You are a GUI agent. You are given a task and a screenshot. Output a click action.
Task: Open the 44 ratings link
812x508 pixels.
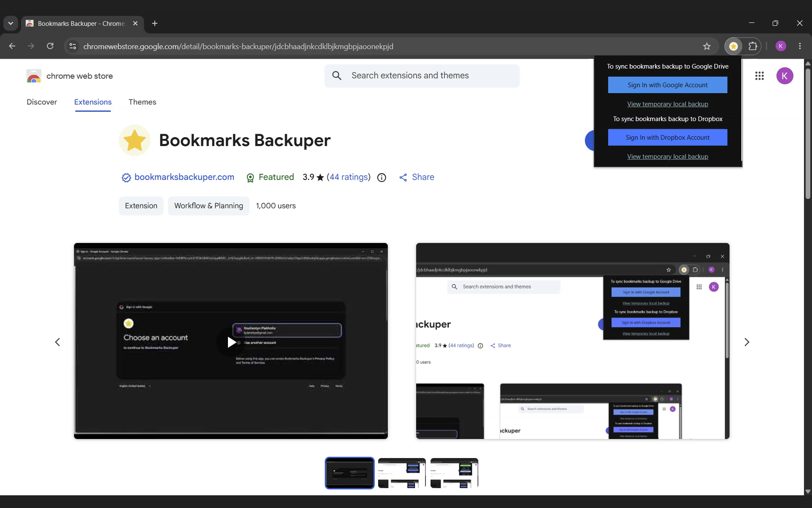point(349,177)
